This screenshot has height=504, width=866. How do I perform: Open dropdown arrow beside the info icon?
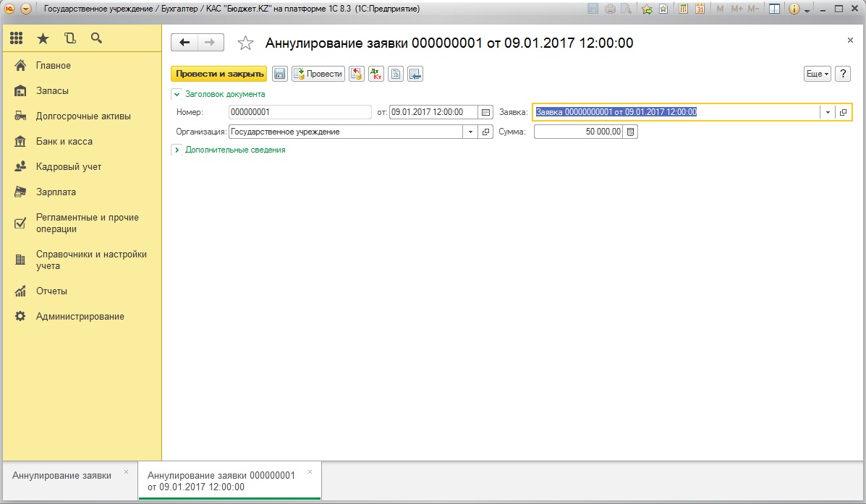[x=807, y=11]
